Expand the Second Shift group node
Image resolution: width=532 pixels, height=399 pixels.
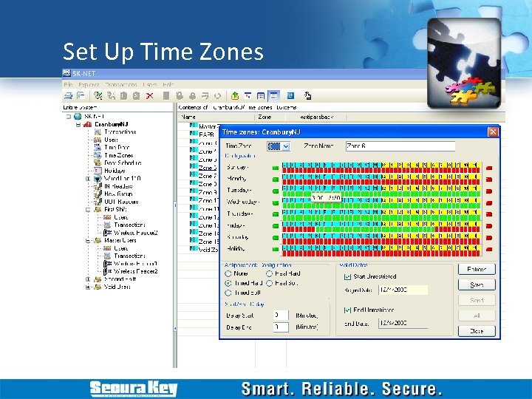(88, 279)
